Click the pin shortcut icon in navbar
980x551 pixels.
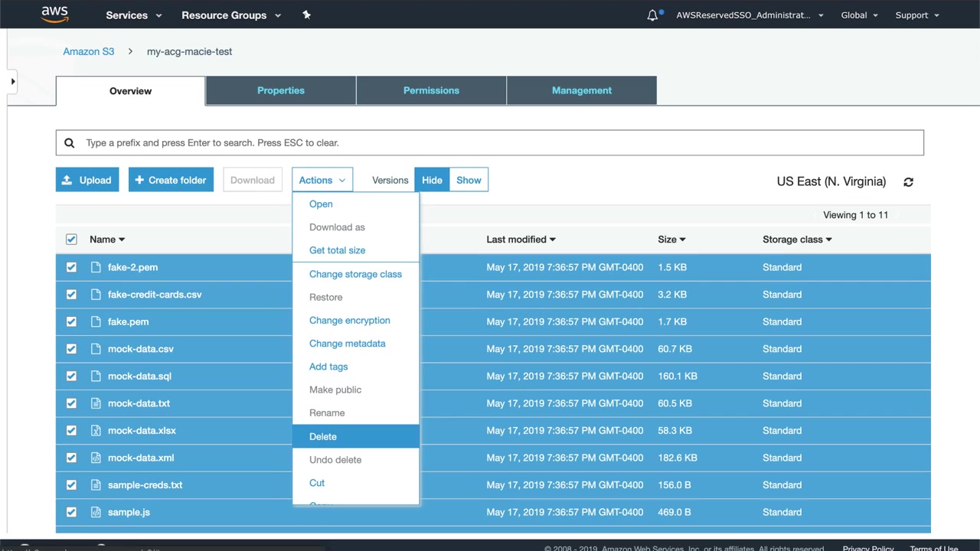[306, 15]
